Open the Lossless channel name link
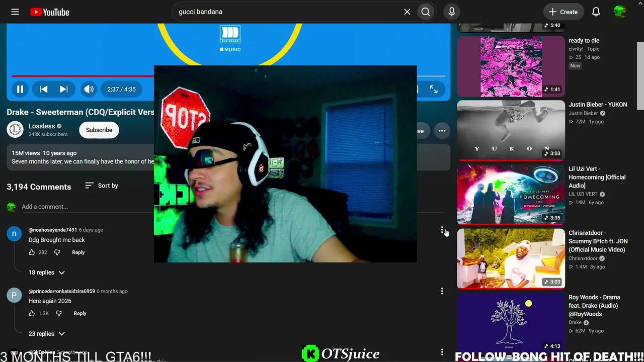This screenshot has height=362, width=644. pos(42,126)
